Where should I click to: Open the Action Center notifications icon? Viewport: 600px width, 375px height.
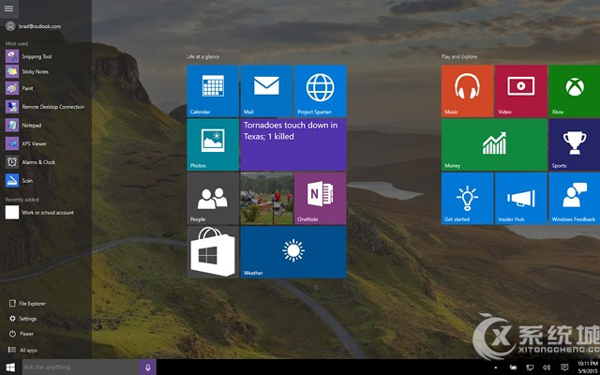pyautogui.click(x=564, y=368)
